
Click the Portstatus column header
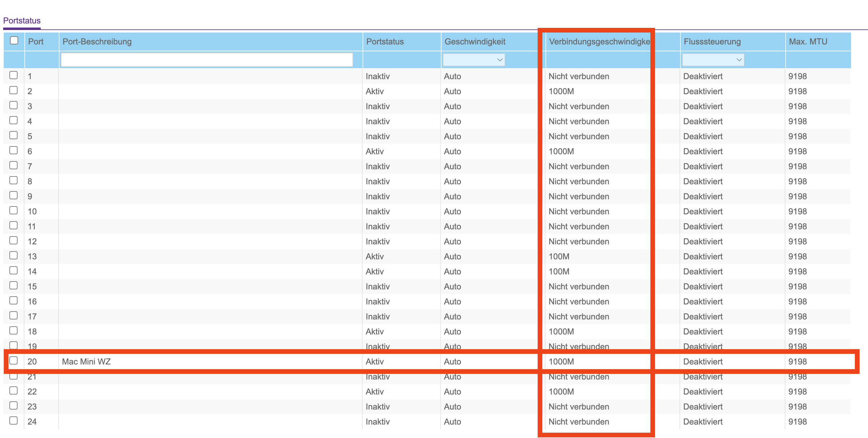click(385, 41)
